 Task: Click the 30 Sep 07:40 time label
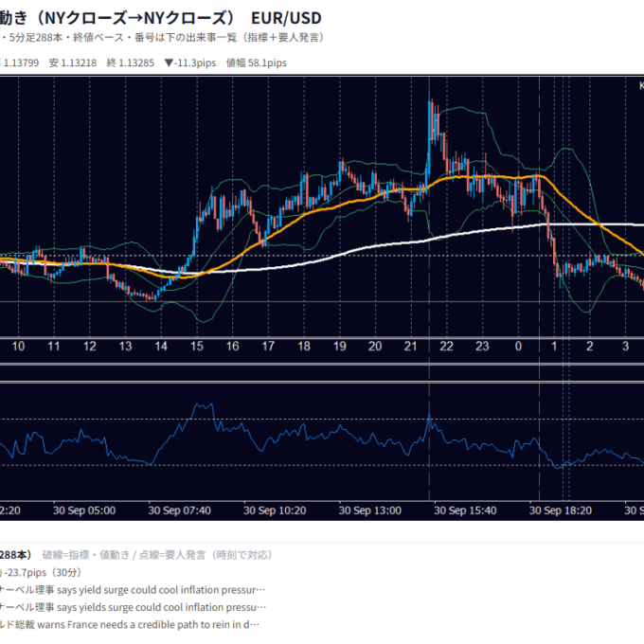pos(180,510)
